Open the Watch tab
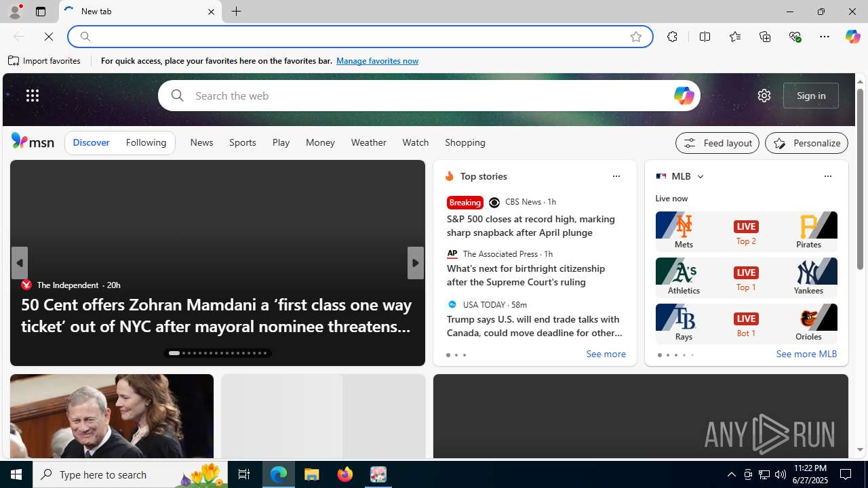Image resolution: width=868 pixels, height=488 pixels. (415, 143)
